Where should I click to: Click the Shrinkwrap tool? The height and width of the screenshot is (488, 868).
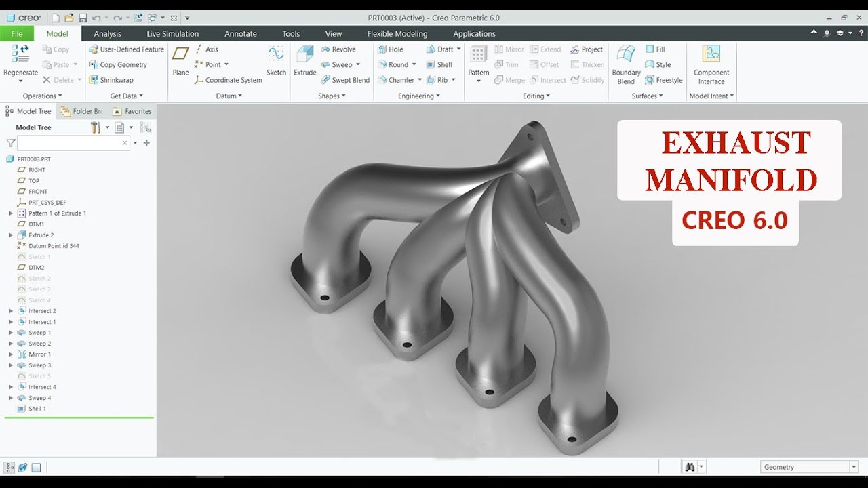[111, 80]
